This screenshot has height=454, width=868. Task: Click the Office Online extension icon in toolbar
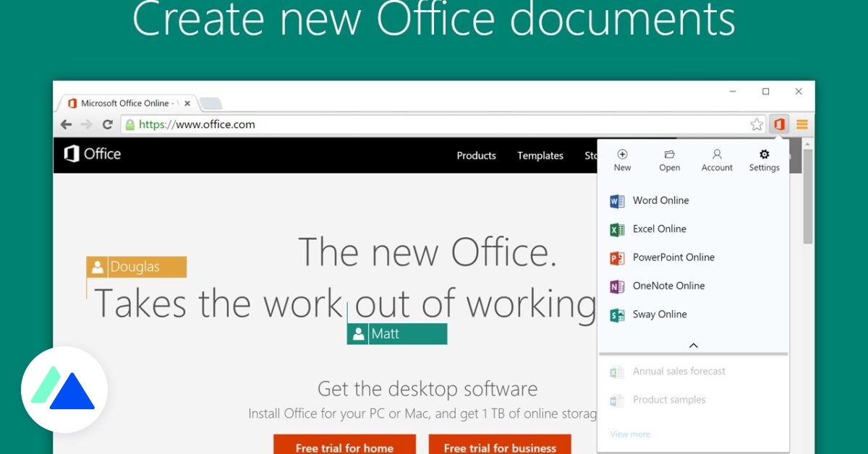778,124
